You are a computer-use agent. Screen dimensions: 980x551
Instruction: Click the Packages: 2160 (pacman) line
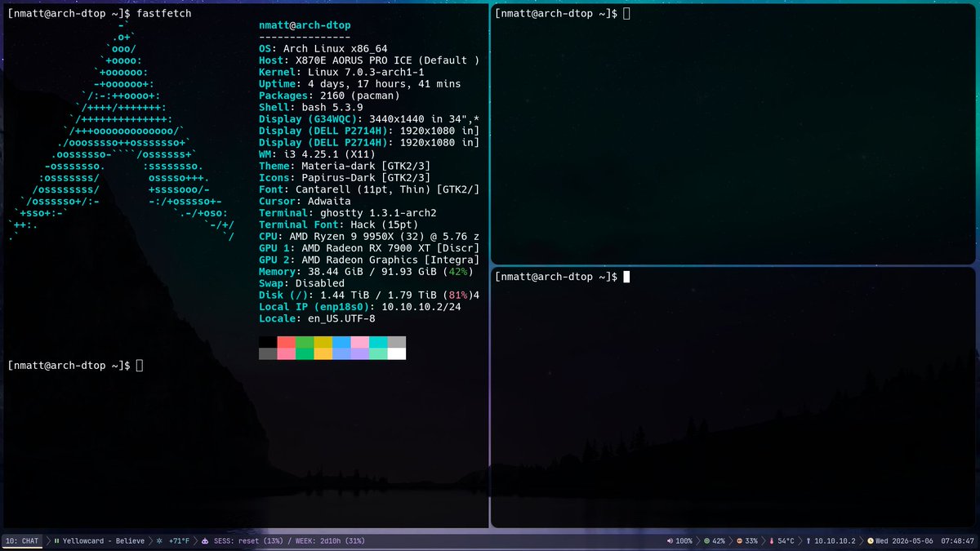[x=329, y=96]
